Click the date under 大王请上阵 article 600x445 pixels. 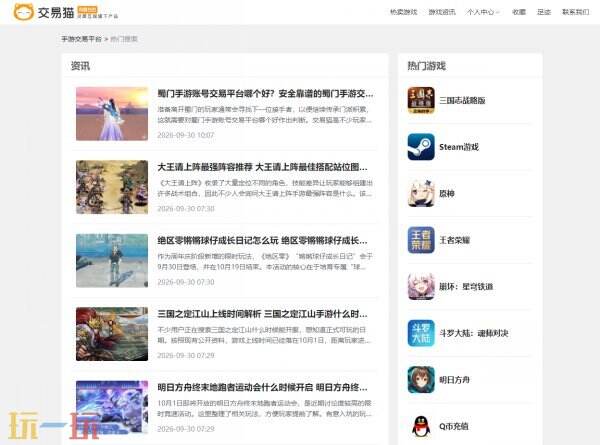[x=186, y=209]
